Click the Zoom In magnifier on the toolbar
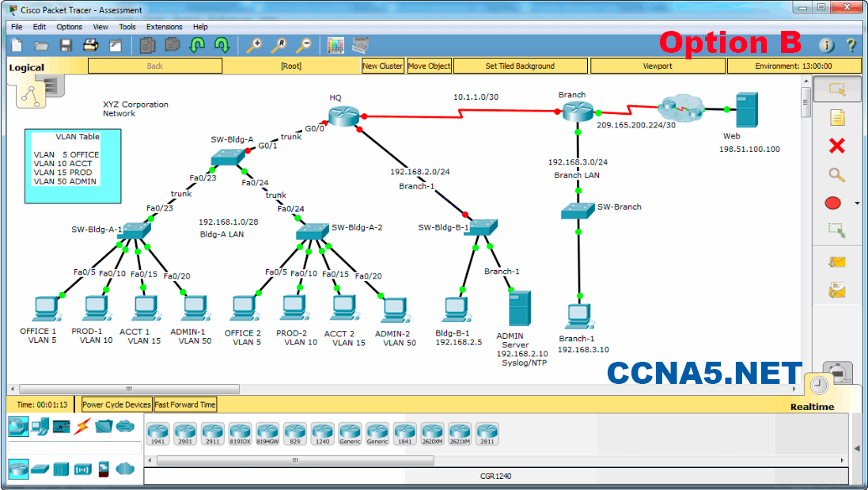 [x=253, y=45]
